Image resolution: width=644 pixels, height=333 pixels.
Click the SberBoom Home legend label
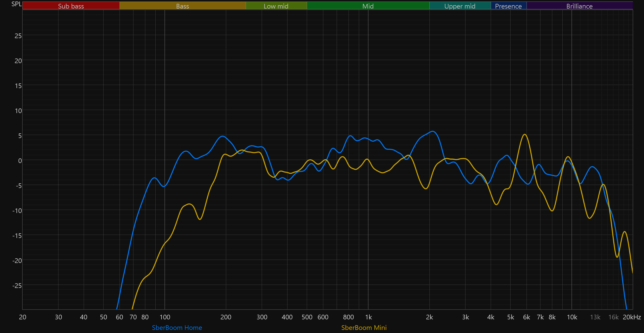coord(177,328)
